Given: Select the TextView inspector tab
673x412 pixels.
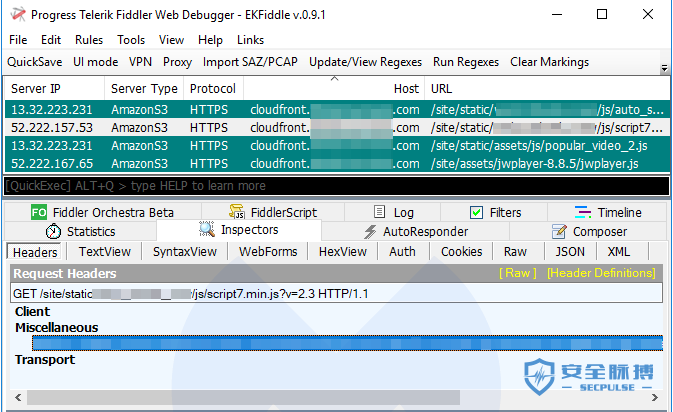Looking at the screenshot, I should pyautogui.click(x=105, y=251).
